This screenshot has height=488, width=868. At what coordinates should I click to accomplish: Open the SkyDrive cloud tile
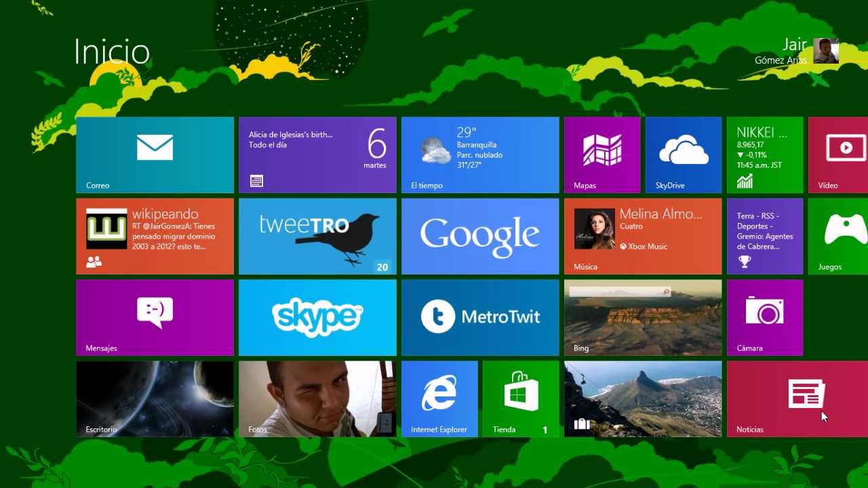point(684,155)
